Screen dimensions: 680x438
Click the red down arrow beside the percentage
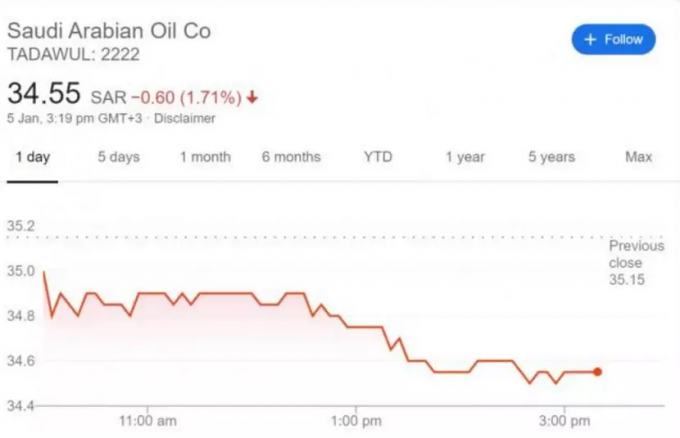pyautogui.click(x=252, y=98)
